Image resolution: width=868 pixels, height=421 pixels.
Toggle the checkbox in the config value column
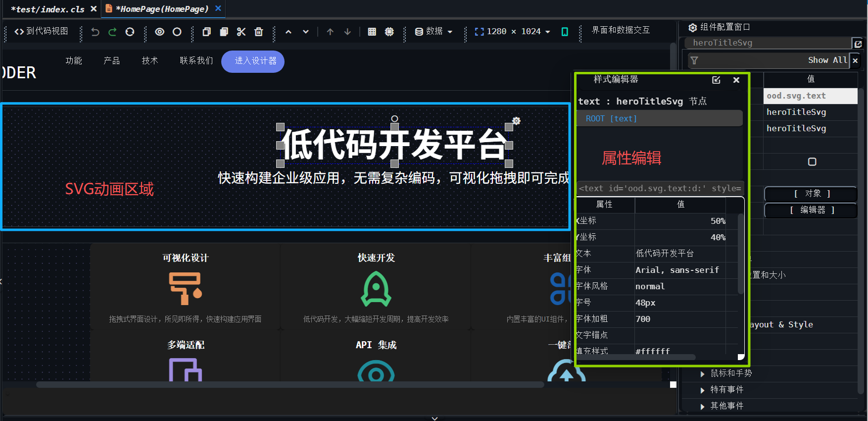coord(812,161)
